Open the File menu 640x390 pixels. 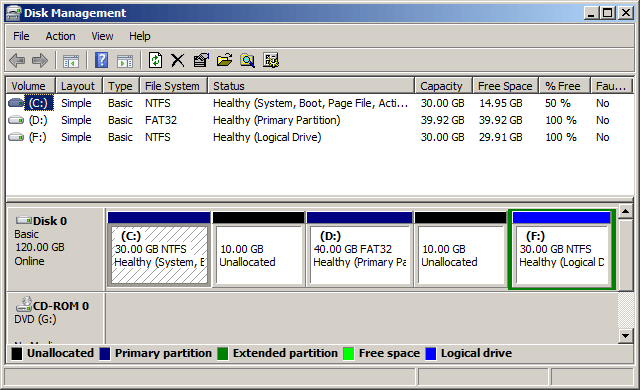pyautogui.click(x=21, y=36)
